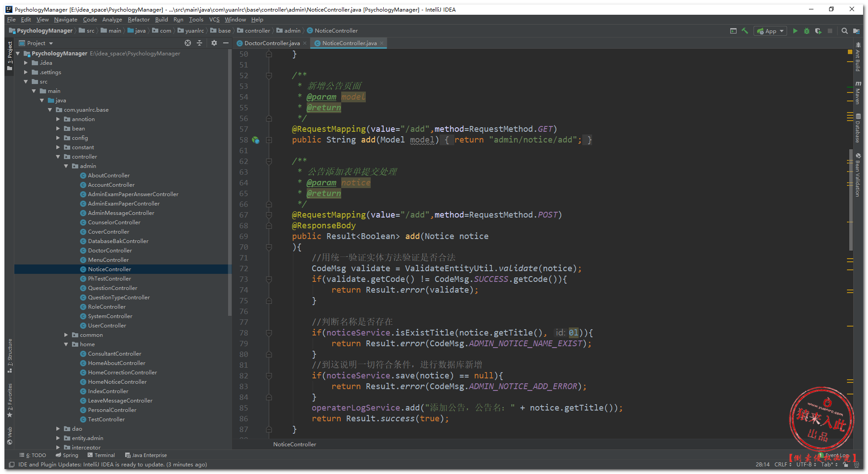Open the Terminal tool window
Screen dimensions: 868x474
[x=102, y=455]
